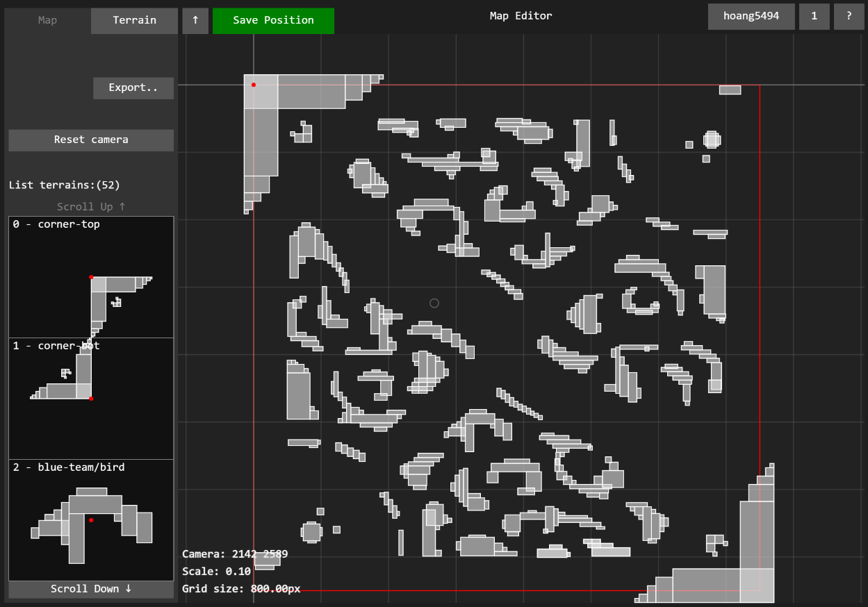Click the circle cursor marker in the map

(x=434, y=303)
